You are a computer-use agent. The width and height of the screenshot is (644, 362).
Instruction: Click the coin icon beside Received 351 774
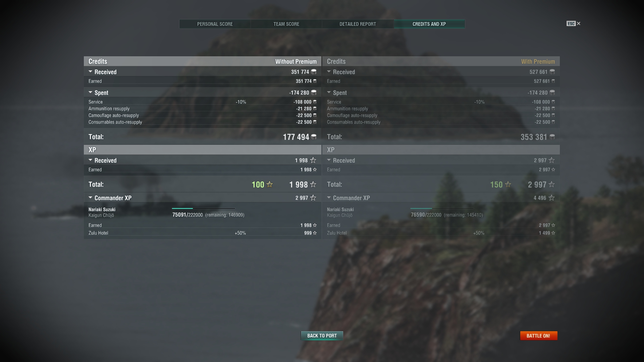(314, 72)
